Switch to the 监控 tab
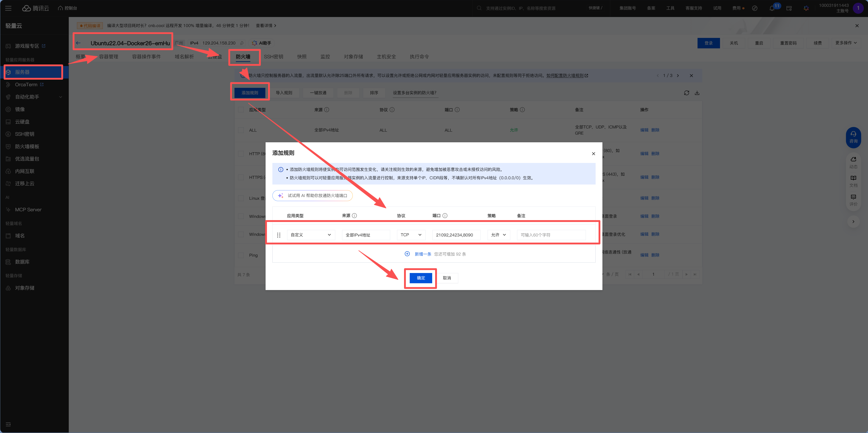The image size is (868, 433). pyautogui.click(x=325, y=56)
